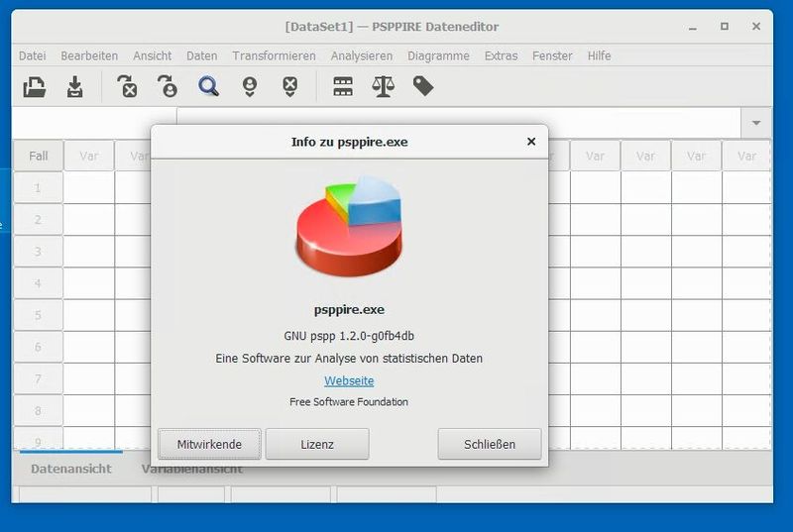
Task: Show the Mitwirkende credits
Action: (x=209, y=444)
